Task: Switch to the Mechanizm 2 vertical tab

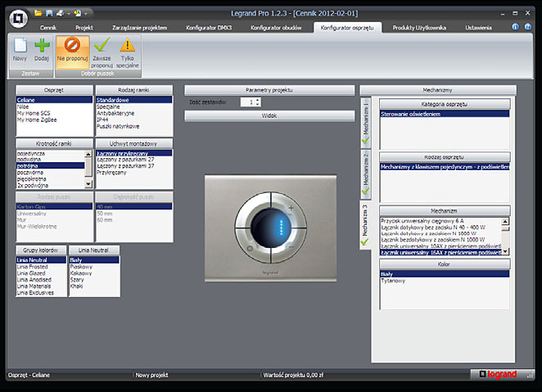Action: [366, 174]
